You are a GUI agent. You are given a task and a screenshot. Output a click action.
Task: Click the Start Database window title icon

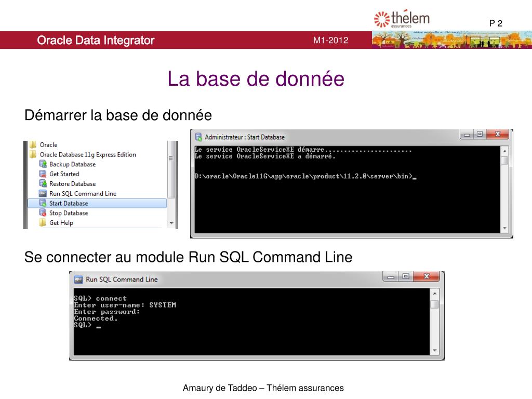coord(199,137)
